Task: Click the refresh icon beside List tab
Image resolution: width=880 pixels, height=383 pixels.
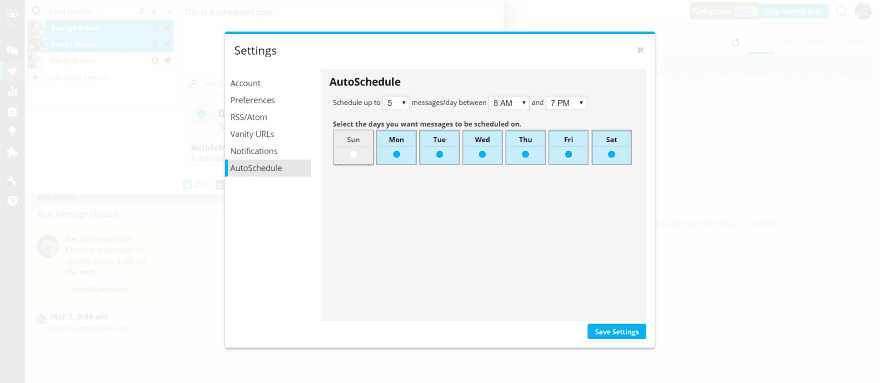Action: click(x=735, y=43)
